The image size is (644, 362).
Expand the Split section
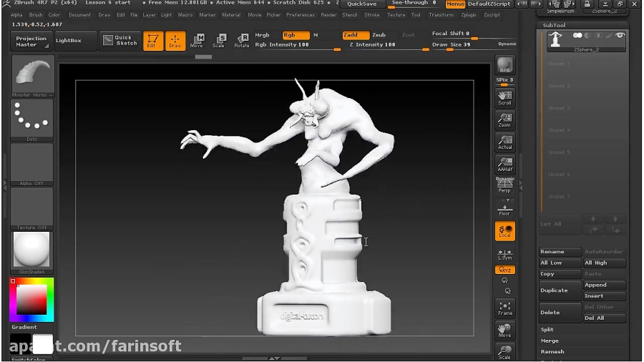(x=547, y=329)
